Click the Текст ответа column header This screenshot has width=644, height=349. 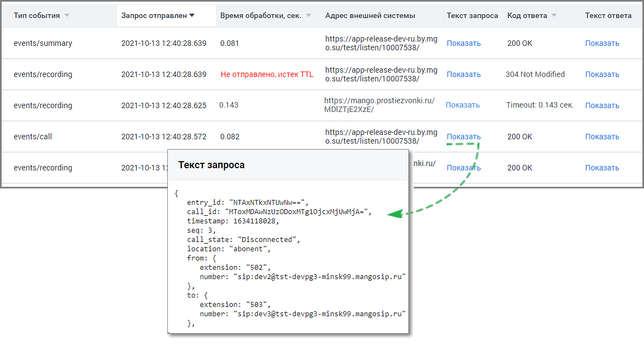click(x=608, y=16)
